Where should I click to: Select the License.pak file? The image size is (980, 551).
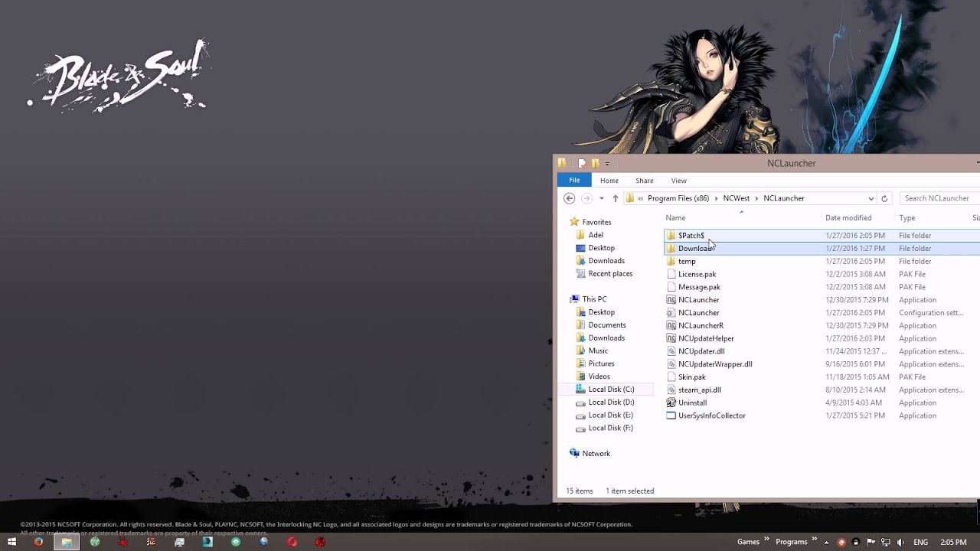tap(697, 274)
